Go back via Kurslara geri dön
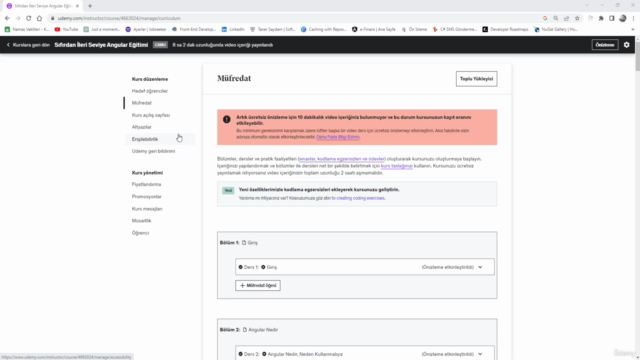The width and height of the screenshot is (640, 360). coord(28,45)
